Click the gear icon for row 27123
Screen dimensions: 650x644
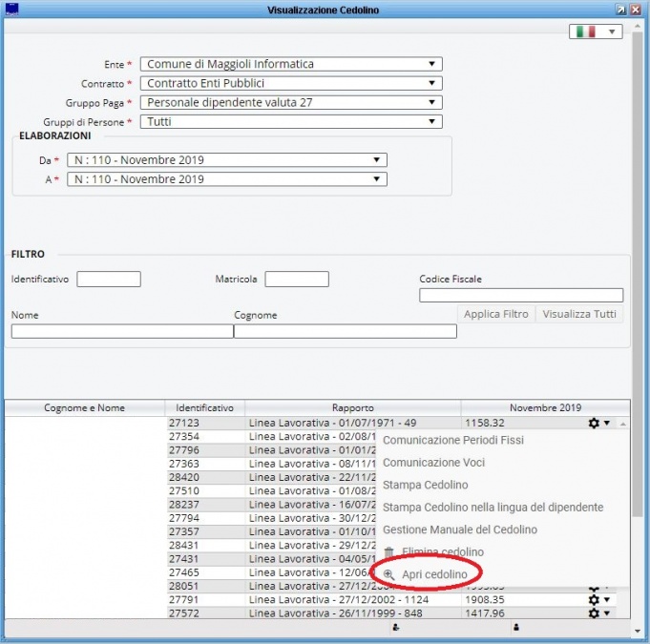tap(594, 423)
